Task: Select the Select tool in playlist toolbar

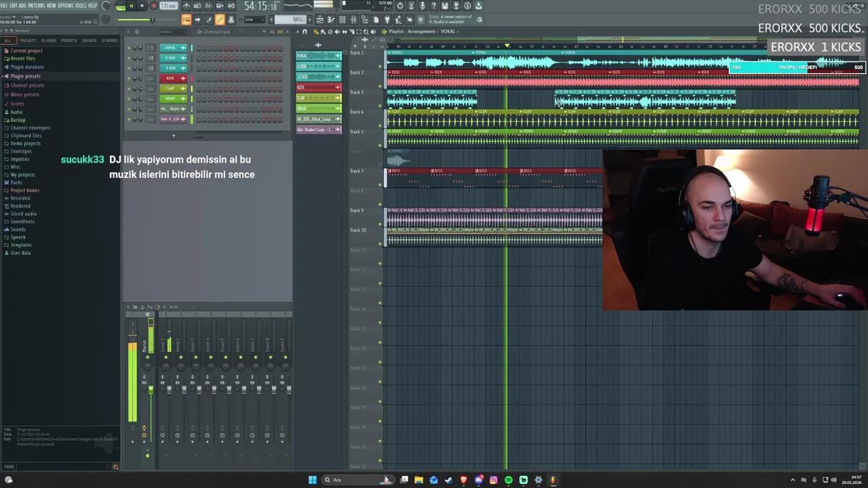Action: point(359,32)
